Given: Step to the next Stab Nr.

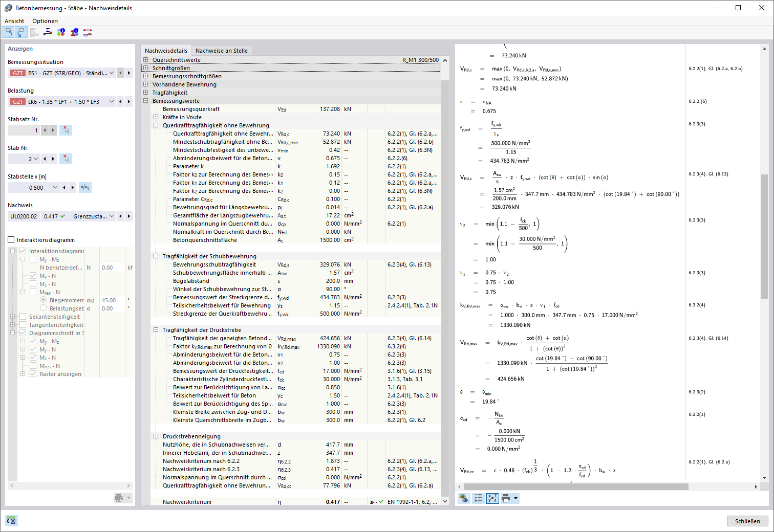Looking at the screenshot, I should [53, 159].
